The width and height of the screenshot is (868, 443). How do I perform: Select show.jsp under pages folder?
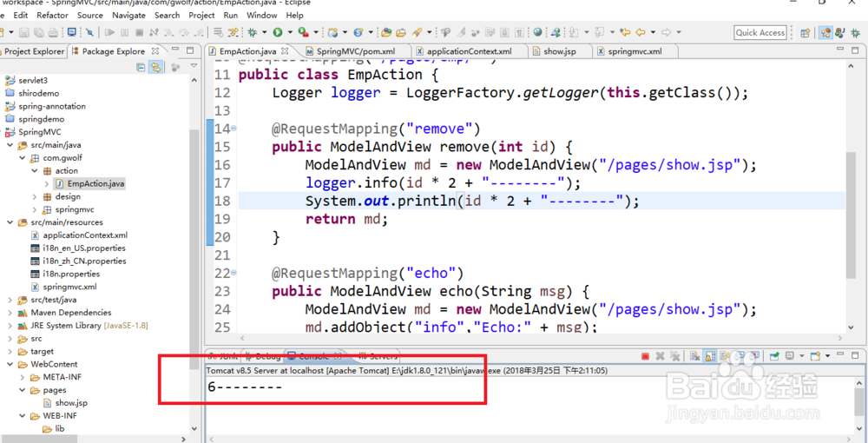71,403
